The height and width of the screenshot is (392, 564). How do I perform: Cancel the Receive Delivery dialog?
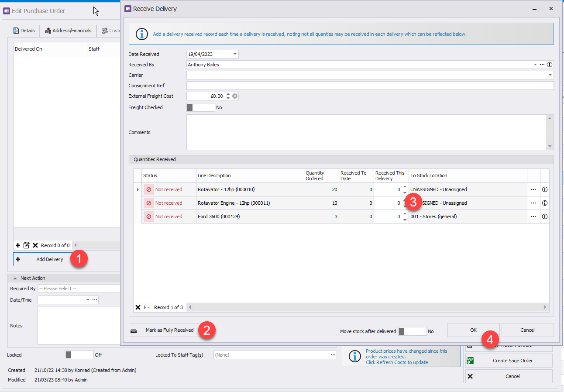[527, 330]
